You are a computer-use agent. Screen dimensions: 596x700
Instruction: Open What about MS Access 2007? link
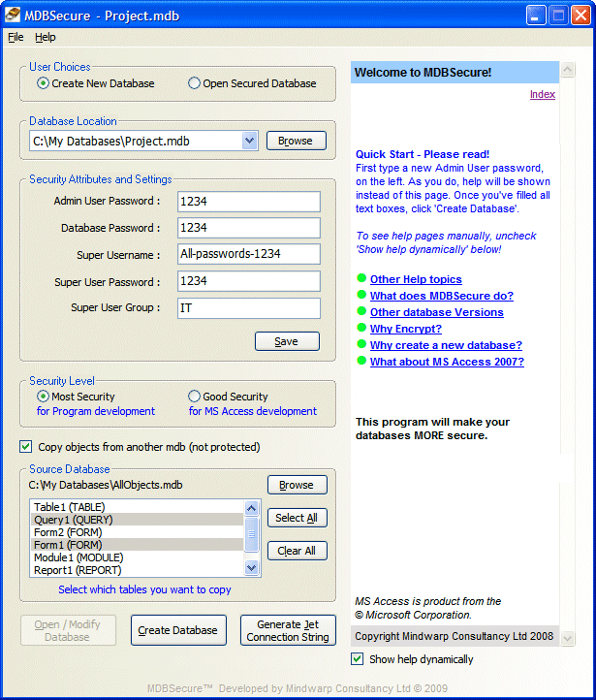pos(447,362)
